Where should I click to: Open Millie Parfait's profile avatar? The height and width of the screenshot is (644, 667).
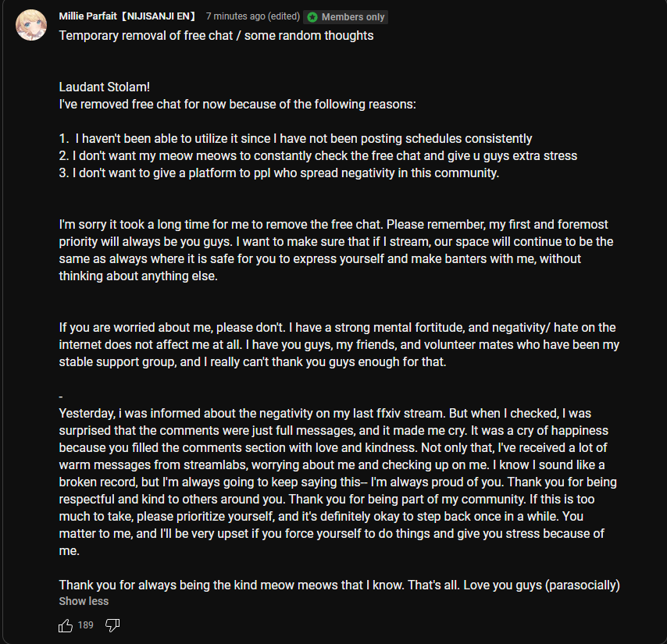pos(31,25)
